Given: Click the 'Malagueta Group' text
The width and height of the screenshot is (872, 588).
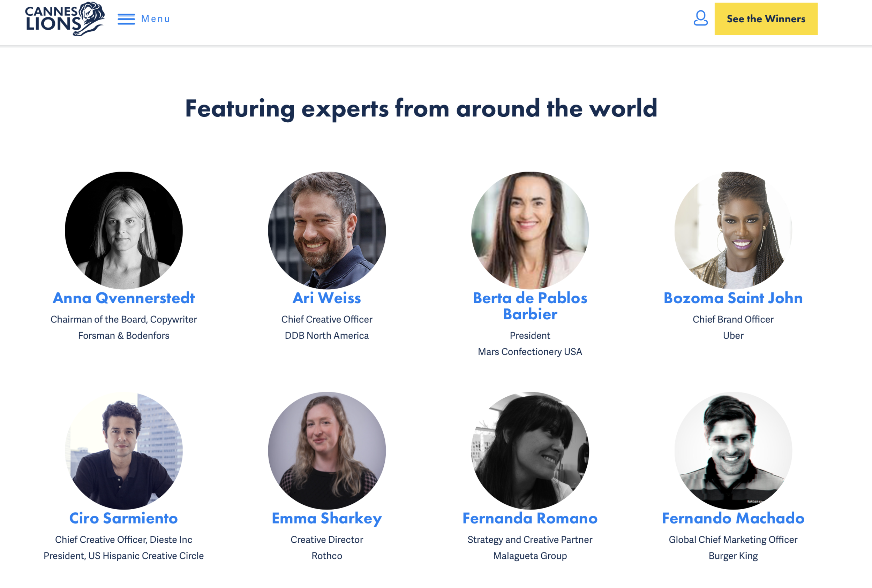Looking at the screenshot, I should pyautogui.click(x=530, y=556).
